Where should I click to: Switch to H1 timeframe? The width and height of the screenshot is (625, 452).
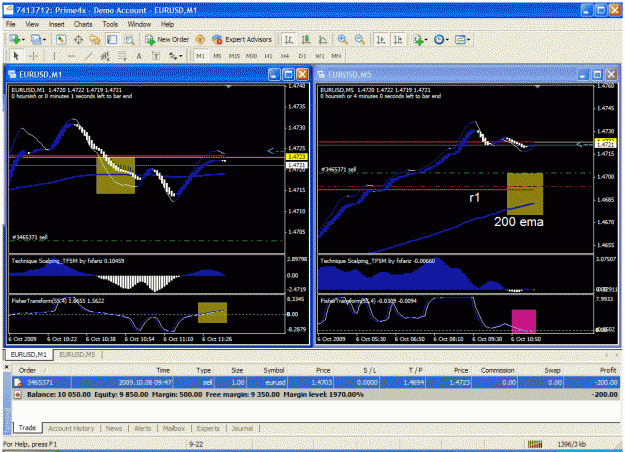pyautogui.click(x=268, y=56)
